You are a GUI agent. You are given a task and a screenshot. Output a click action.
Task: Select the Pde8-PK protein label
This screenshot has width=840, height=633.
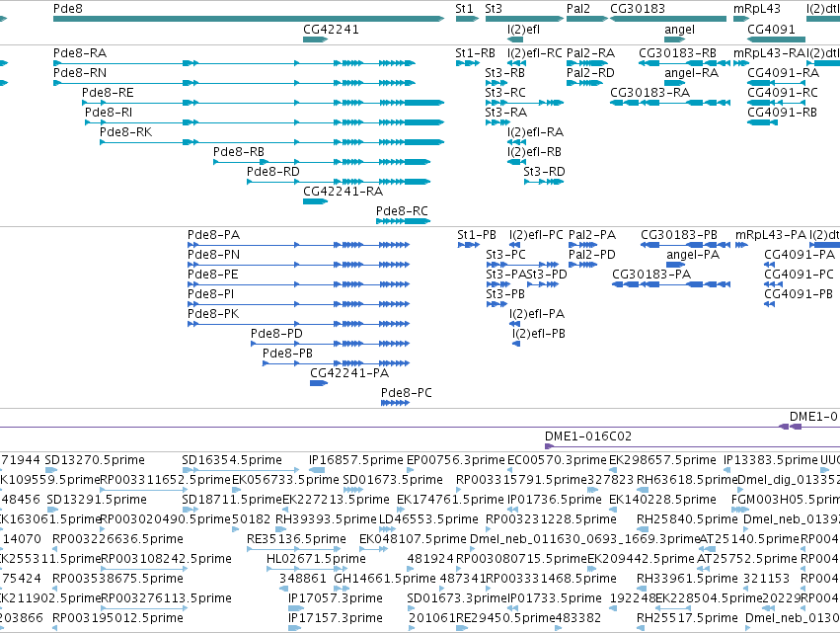point(213,315)
